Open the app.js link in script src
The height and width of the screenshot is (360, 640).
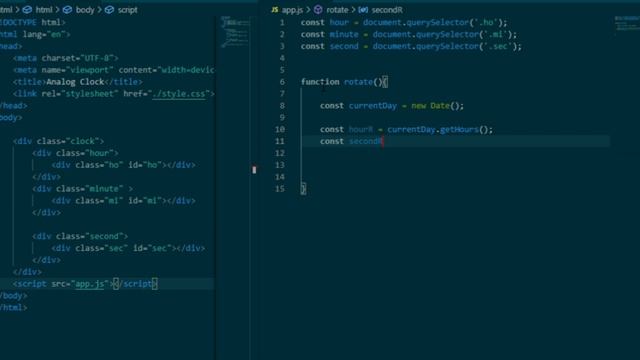click(x=90, y=284)
